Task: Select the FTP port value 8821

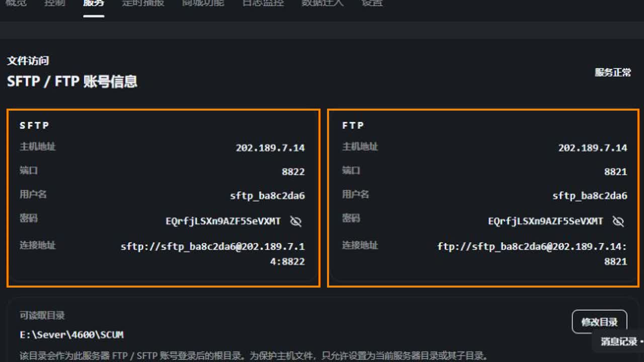Action: point(616,171)
